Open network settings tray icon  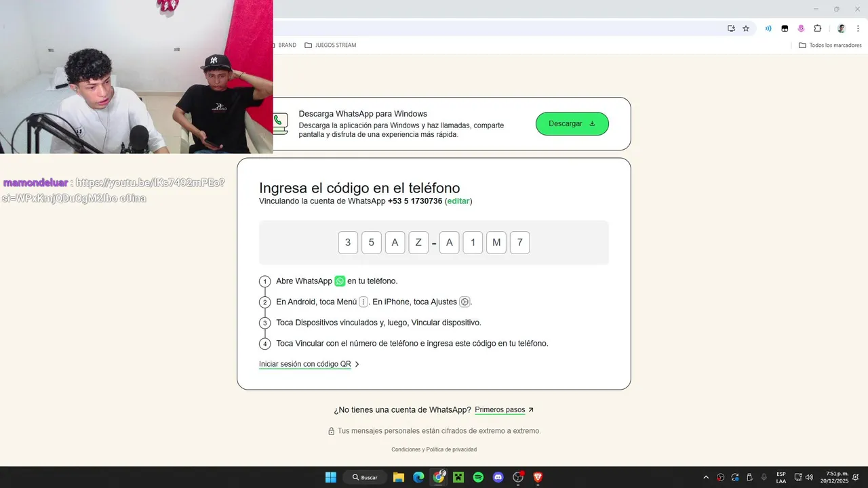click(798, 477)
